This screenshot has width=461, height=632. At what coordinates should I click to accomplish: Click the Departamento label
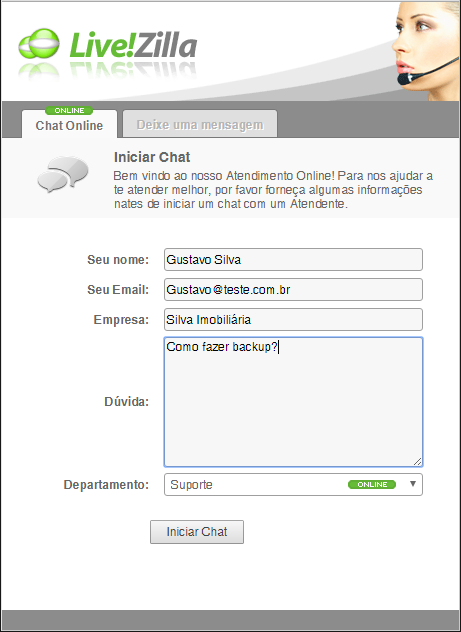pos(106,484)
